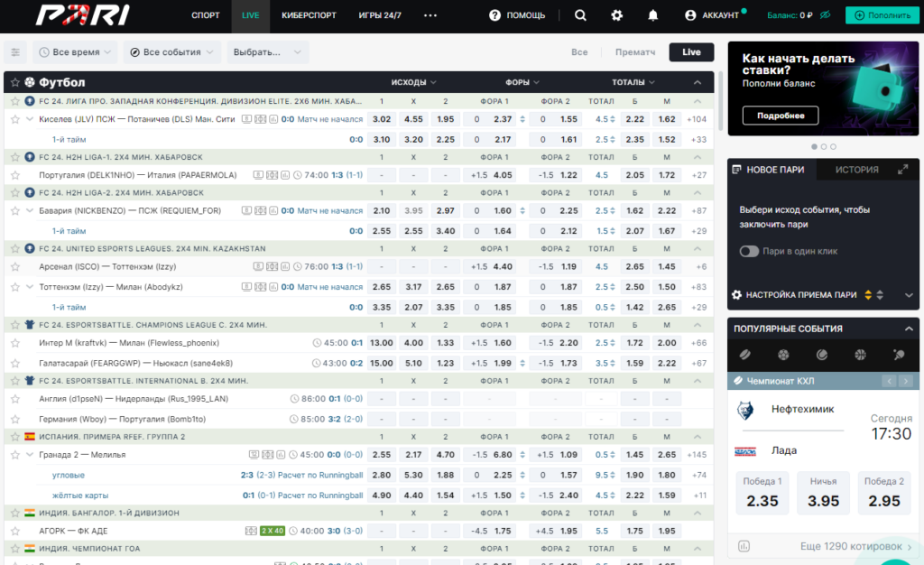Open statistics icon for Португалия — Италия
924x565 pixels.
(x=285, y=175)
